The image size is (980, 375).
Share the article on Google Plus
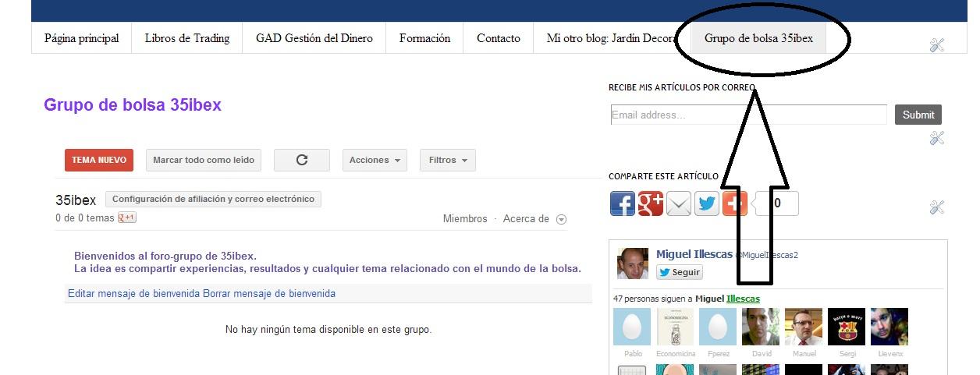pos(651,203)
